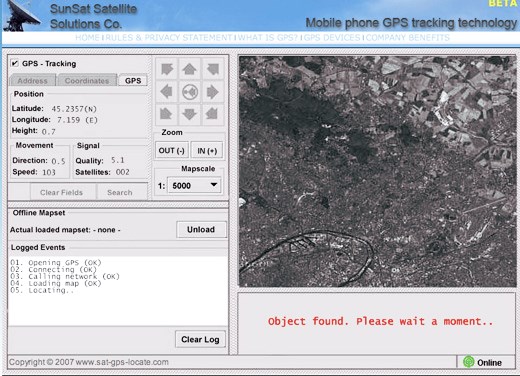Toggle the GPS - Tracking checkbox
The height and width of the screenshot is (376, 520).
(x=15, y=63)
